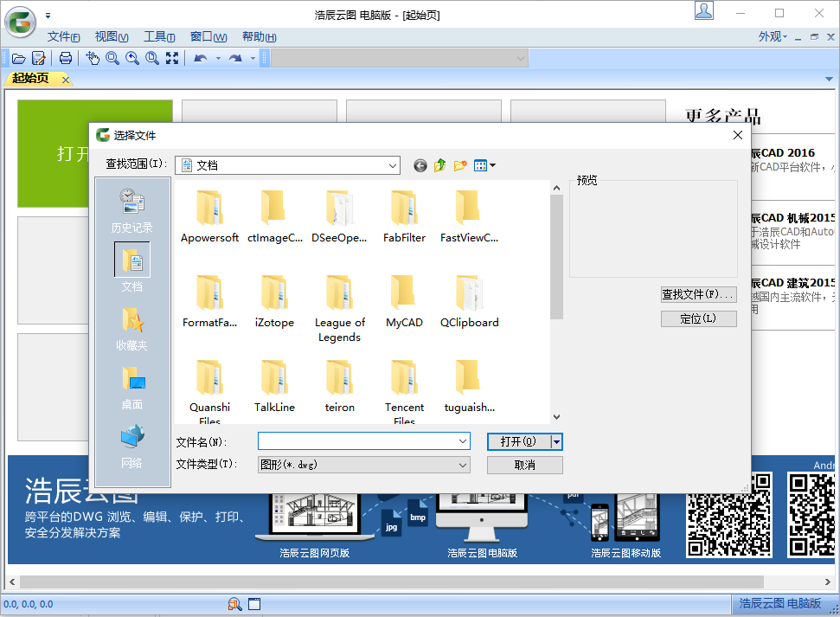This screenshot has height=617, width=840.
Task: Expand the 查找范围 location combo box
Action: pos(393,165)
